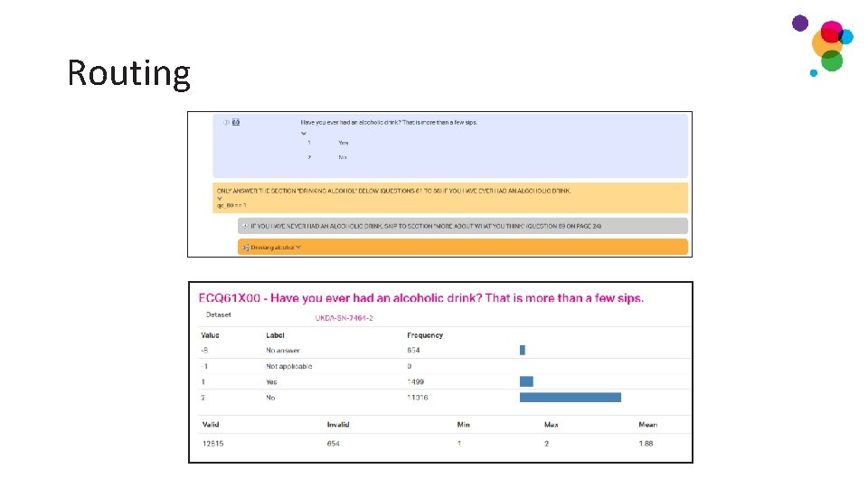Click the 'Drinking alcohol' sequence label
Image resolution: width=868 pixels, height=488 pixels.
coord(272,248)
